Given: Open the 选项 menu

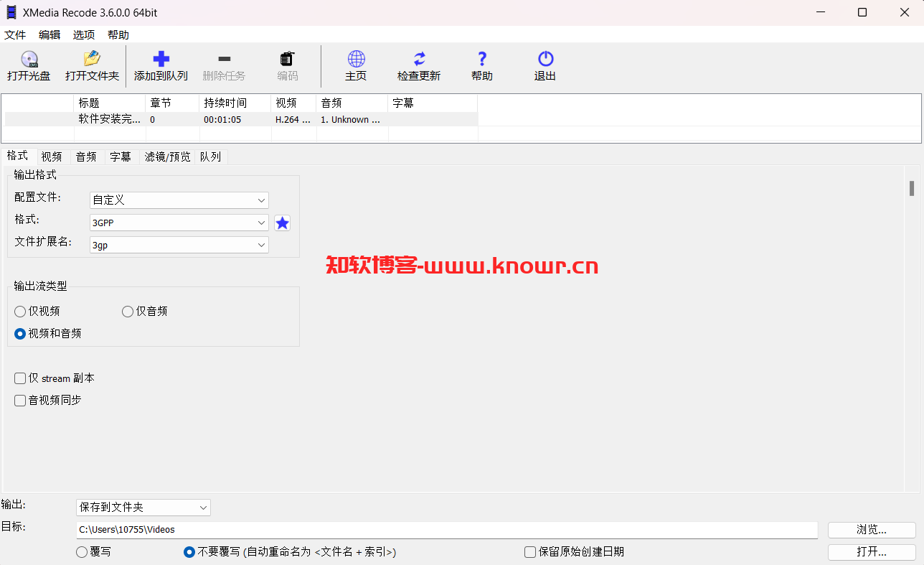Looking at the screenshot, I should point(84,34).
